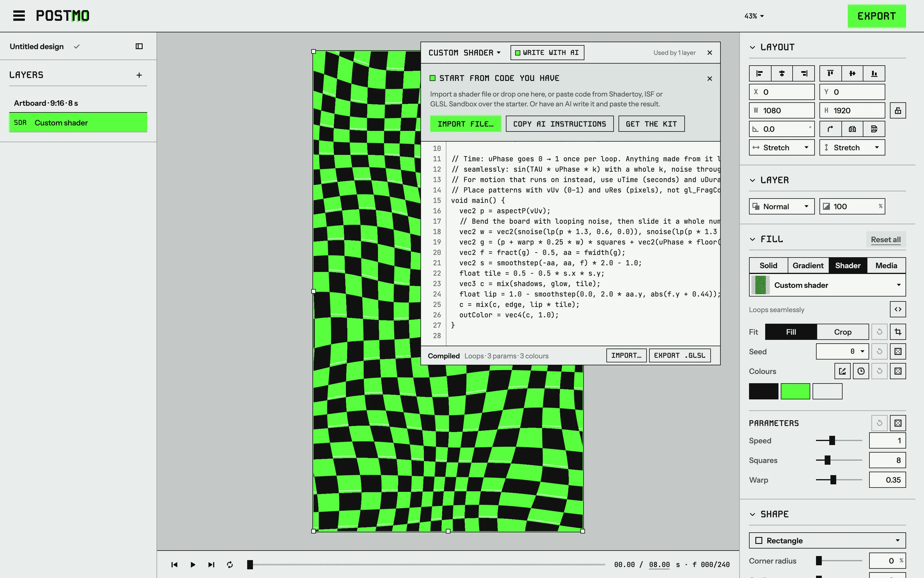Align left edges icon in Layout

click(x=760, y=73)
